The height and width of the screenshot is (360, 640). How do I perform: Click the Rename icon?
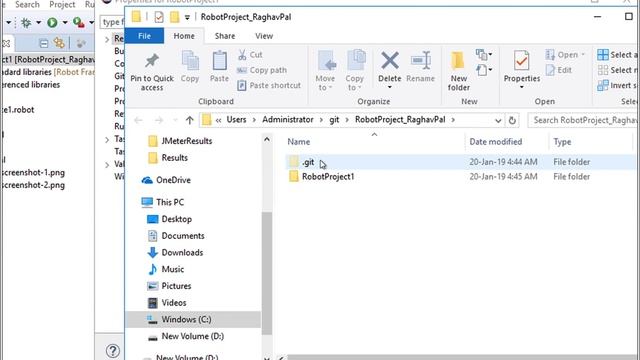point(420,61)
